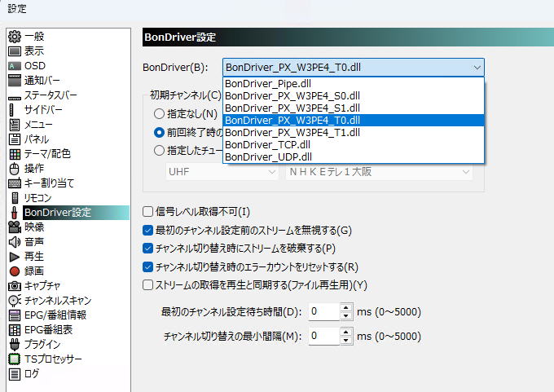Select the 映像 (Video) camera icon
554x392 pixels.
tap(14, 227)
